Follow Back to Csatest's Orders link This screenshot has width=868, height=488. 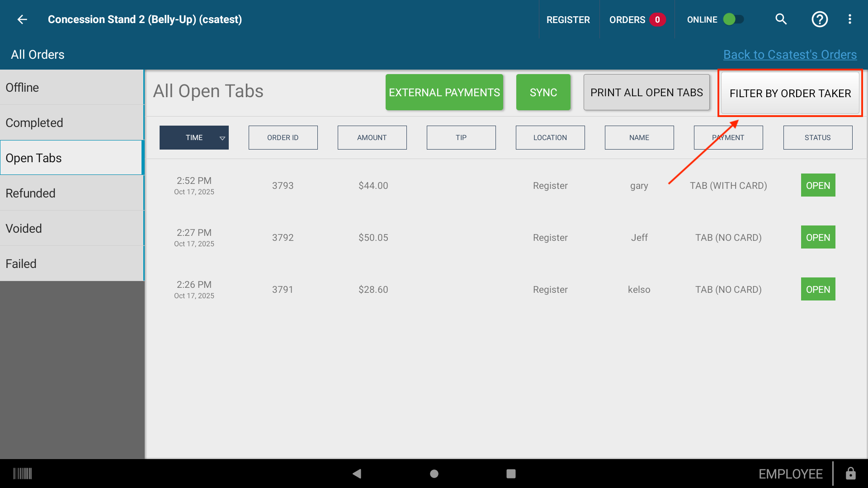[790, 55]
